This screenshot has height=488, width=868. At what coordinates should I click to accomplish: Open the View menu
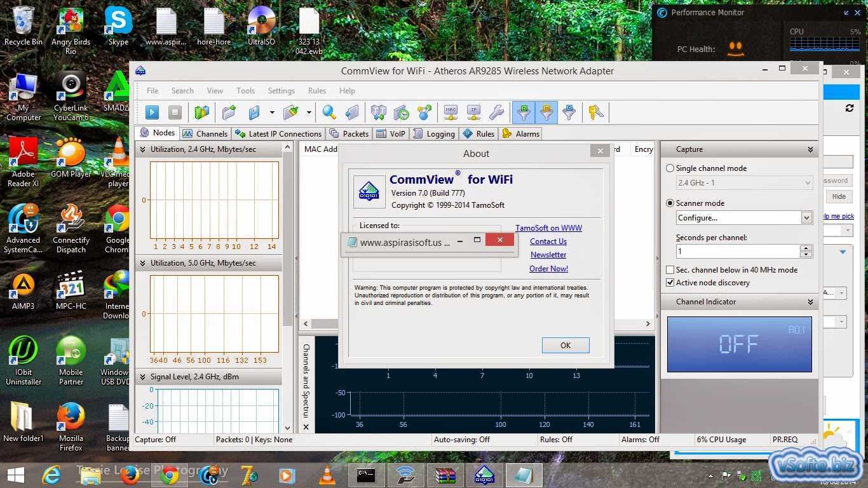click(215, 91)
